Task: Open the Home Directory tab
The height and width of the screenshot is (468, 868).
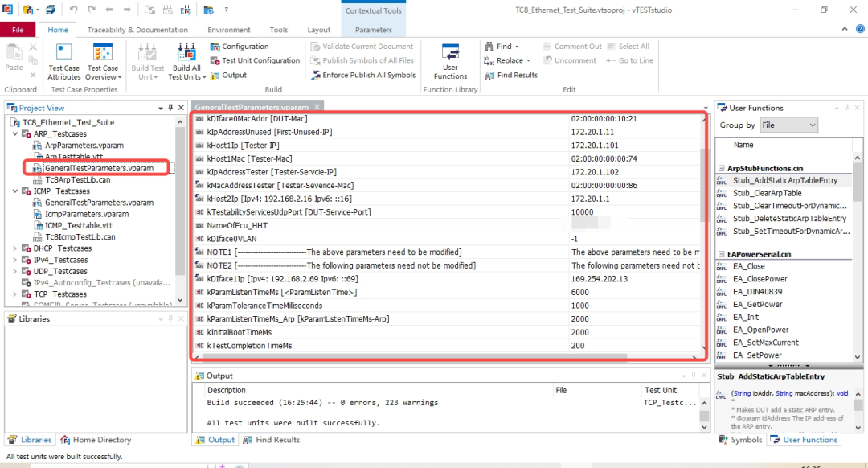Action: click(x=96, y=440)
